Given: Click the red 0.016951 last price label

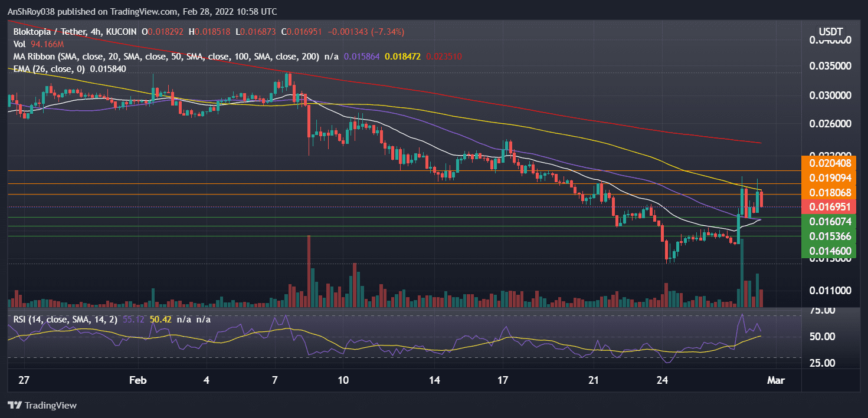Looking at the screenshot, I should (831, 206).
